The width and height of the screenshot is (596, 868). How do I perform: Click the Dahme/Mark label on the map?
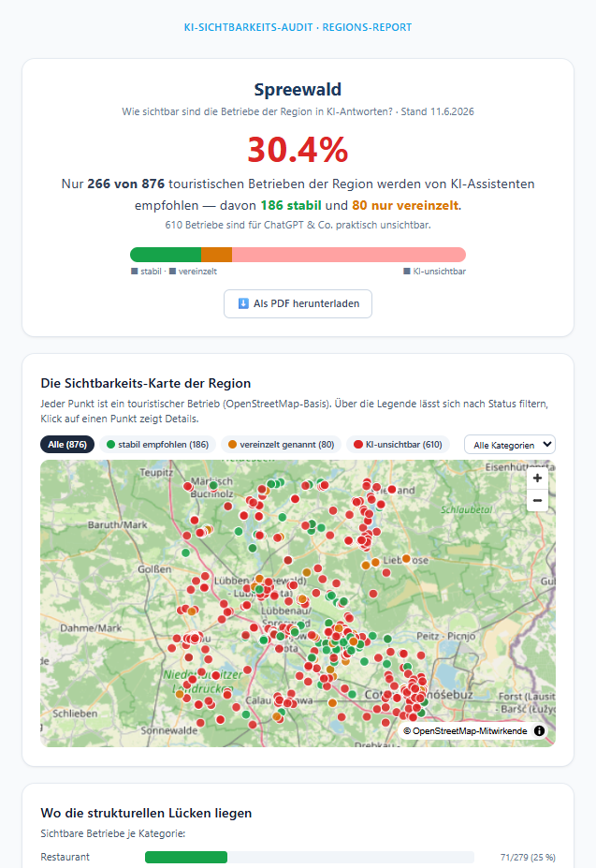(91, 627)
